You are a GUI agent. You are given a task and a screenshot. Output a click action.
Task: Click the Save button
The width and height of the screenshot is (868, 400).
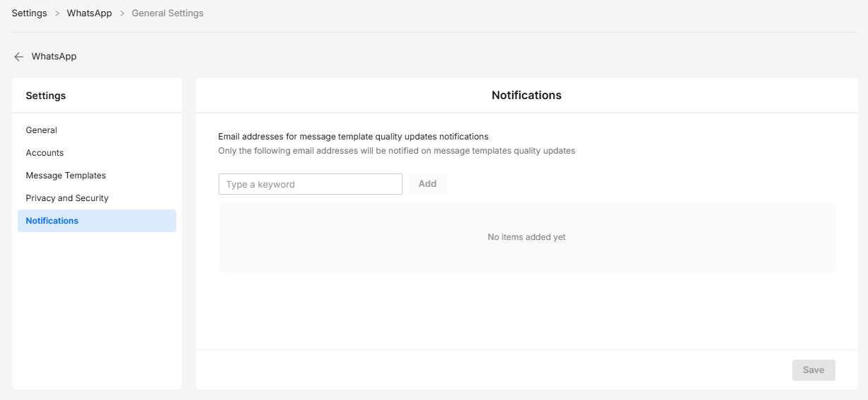[814, 370]
